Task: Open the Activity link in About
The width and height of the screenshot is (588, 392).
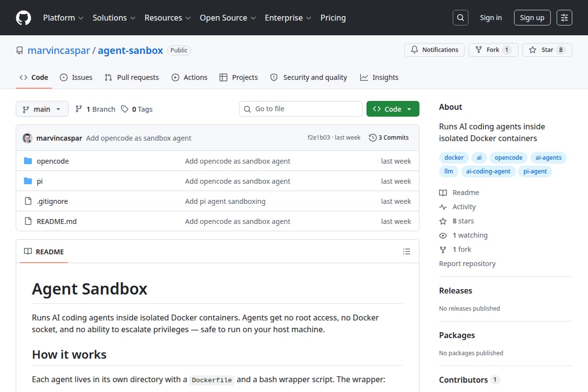Action: click(458, 207)
